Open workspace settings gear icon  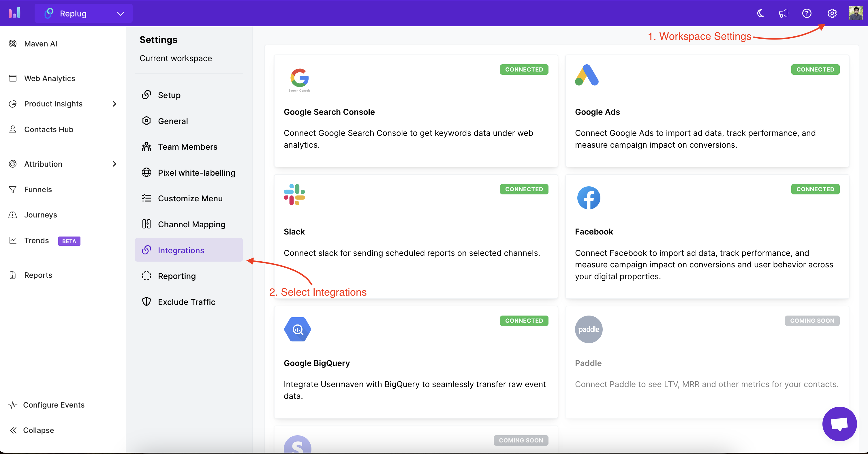pyautogui.click(x=832, y=14)
